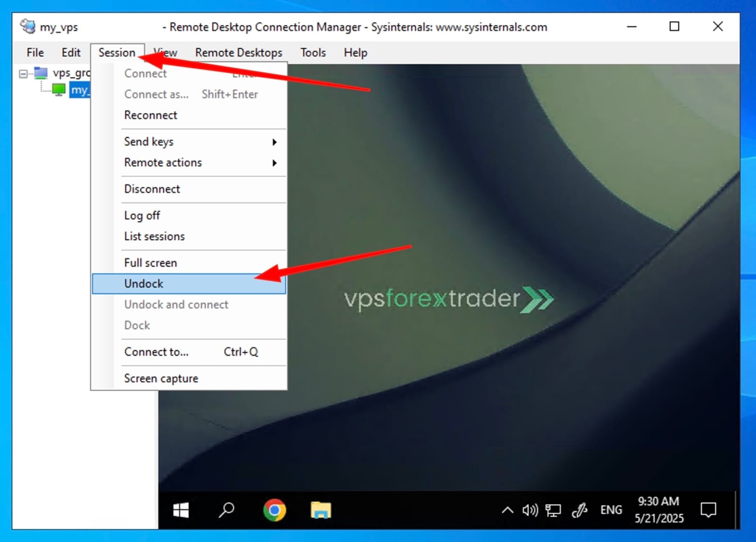Open the Action Center notifications
This screenshot has height=542, width=756.
(x=709, y=510)
